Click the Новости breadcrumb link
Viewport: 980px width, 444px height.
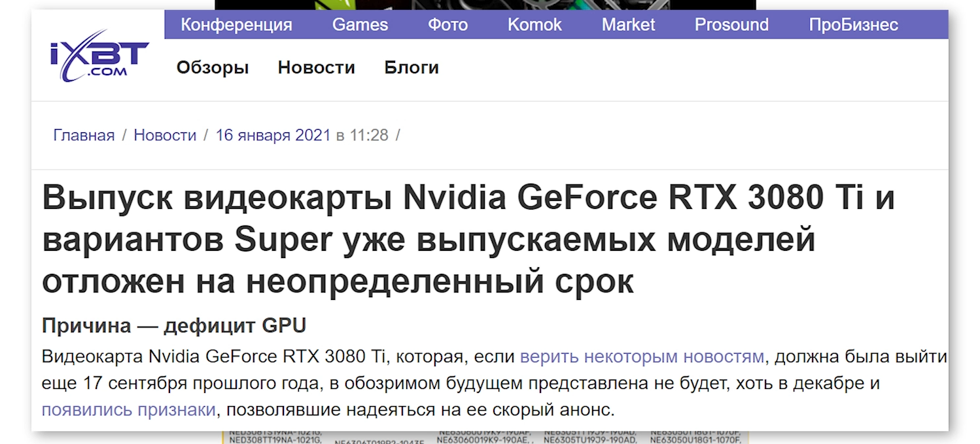click(165, 136)
